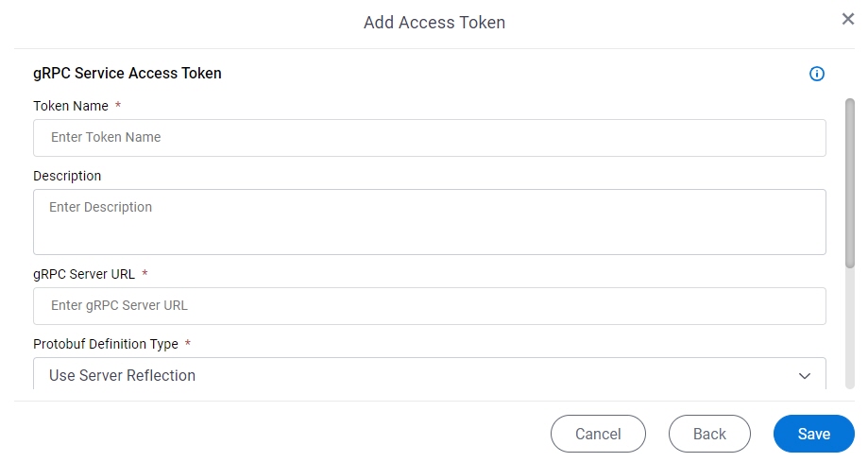Click the dropdown chevron arrow icon
Viewport: 868px width, 462px height.
pyautogui.click(x=805, y=376)
